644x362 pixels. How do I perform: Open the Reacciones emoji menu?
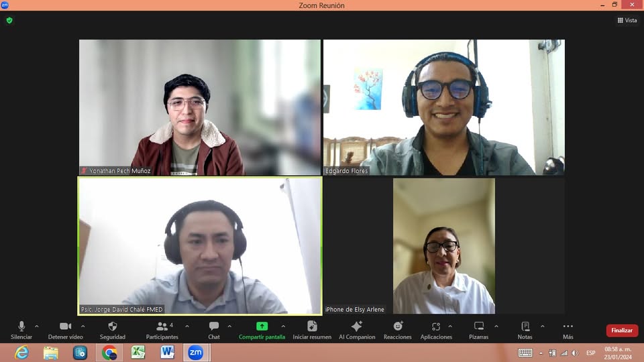pyautogui.click(x=398, y=326)
